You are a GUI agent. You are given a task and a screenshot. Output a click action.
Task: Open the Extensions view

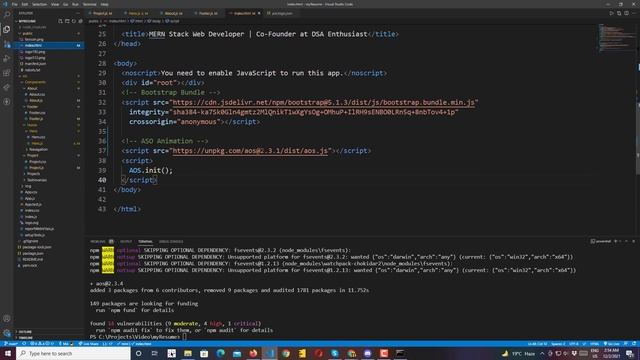(x=7, y=73)
